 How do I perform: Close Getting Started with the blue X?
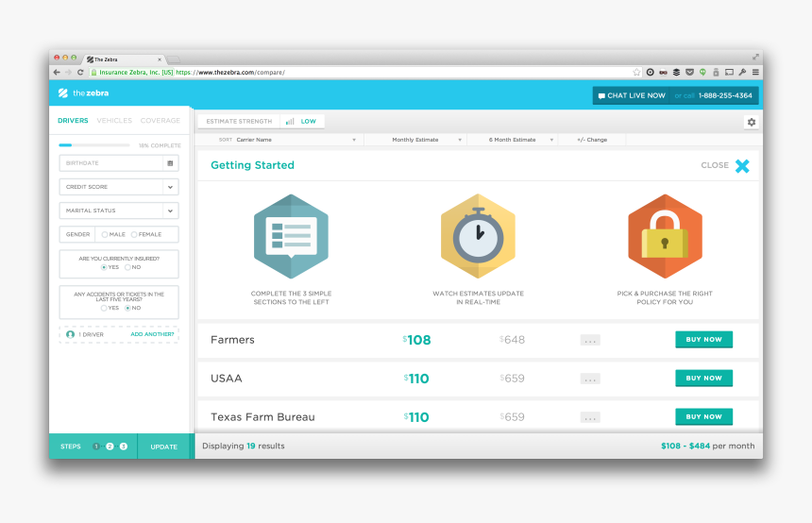click(x=742, y=166)
